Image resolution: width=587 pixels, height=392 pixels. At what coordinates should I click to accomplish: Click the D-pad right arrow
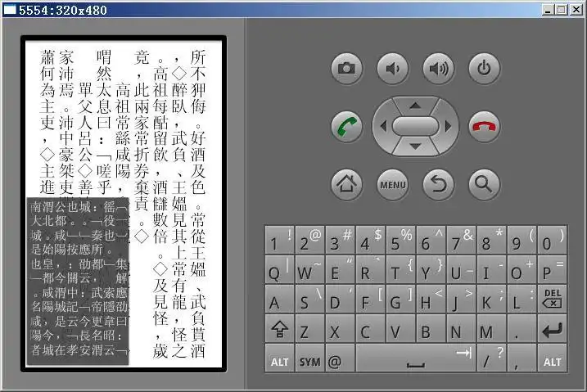tap(448, 126)
